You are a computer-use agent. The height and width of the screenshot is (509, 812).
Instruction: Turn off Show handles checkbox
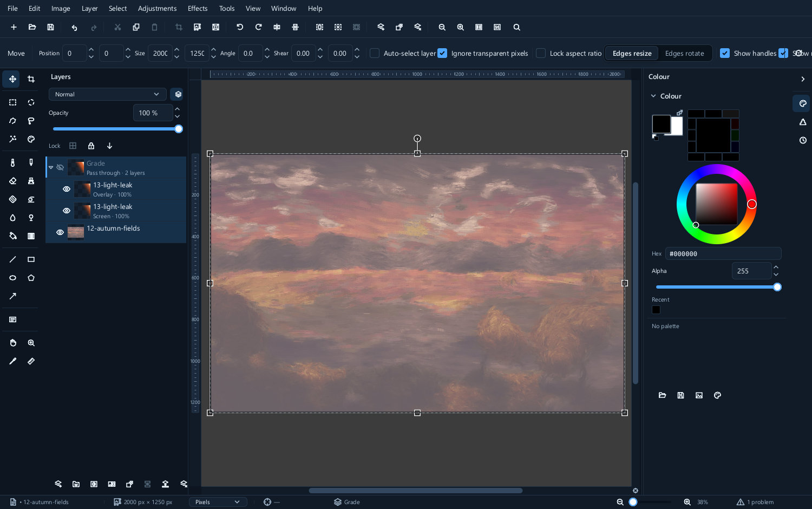click(x=725, y=53)
